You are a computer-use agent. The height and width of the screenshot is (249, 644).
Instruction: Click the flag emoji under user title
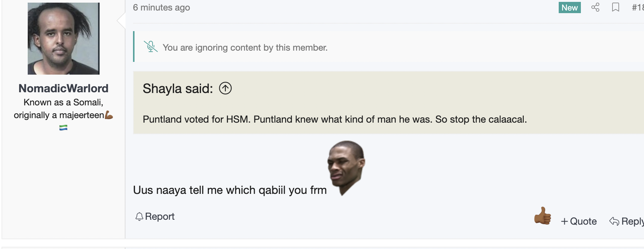click(63, 128)
